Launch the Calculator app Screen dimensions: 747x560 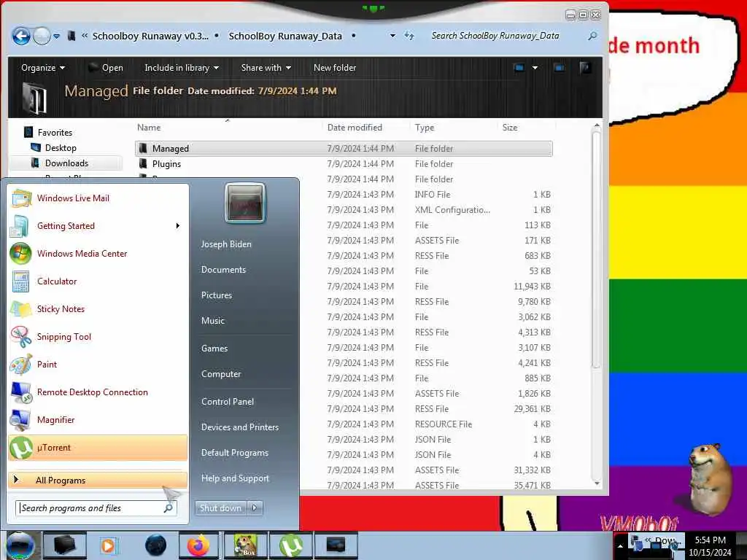(x=57, y=281)
